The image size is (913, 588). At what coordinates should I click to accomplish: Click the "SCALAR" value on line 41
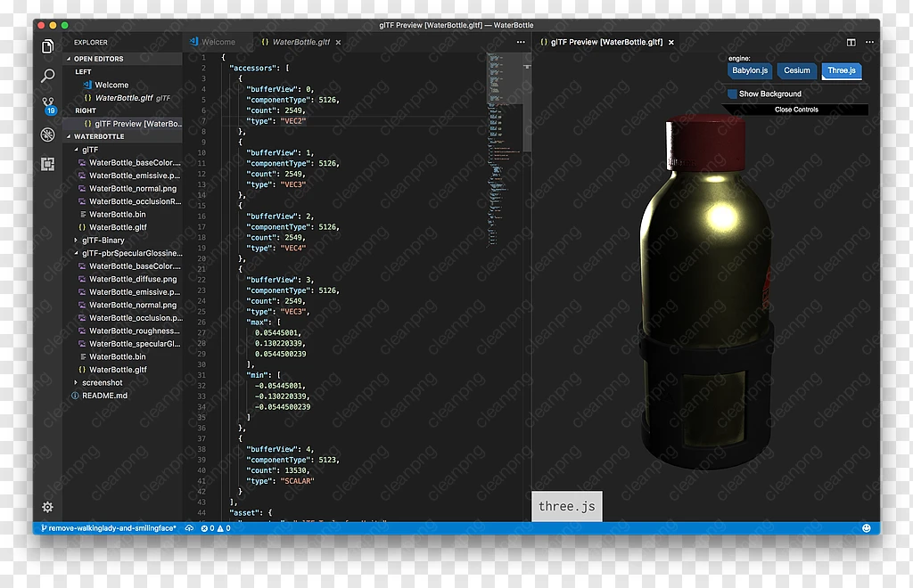click(297, 481)
